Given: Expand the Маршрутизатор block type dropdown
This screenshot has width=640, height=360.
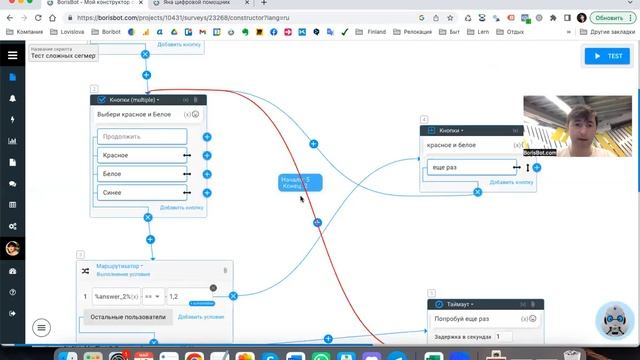Looking at the screenshot, I should pyautogui.click(x=120, y=266).
